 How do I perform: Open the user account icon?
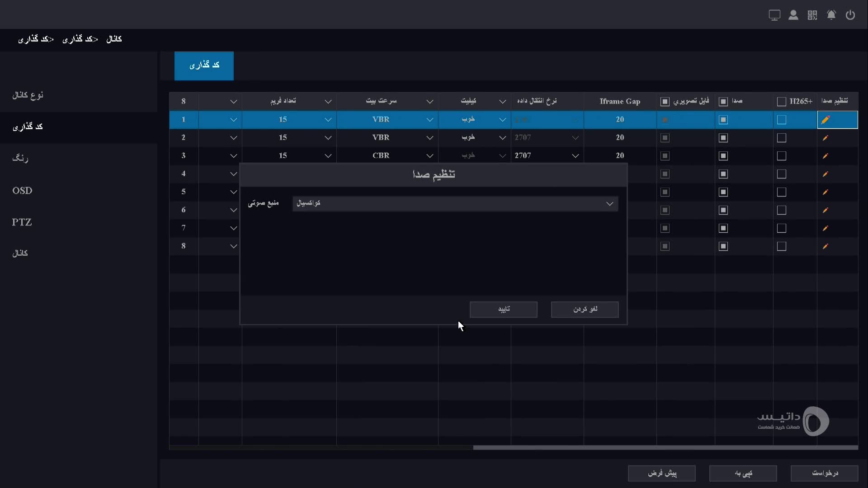(x=793, y=15)
